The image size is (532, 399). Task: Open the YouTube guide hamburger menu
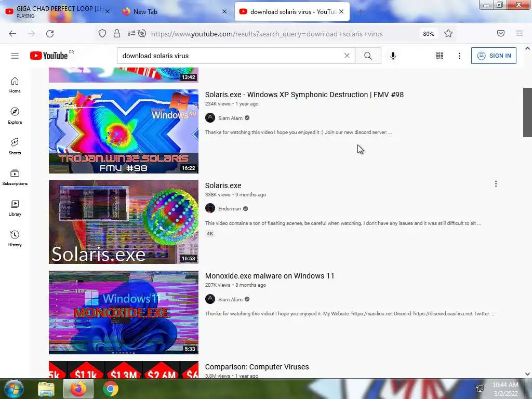click(x=15, y=56)
